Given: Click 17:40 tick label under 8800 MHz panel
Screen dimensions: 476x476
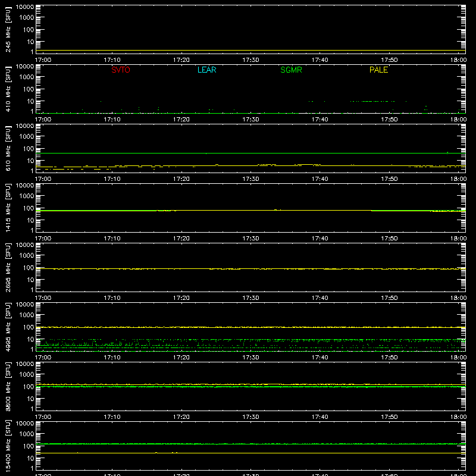Looking at the screenshot, I should [320, 417].
